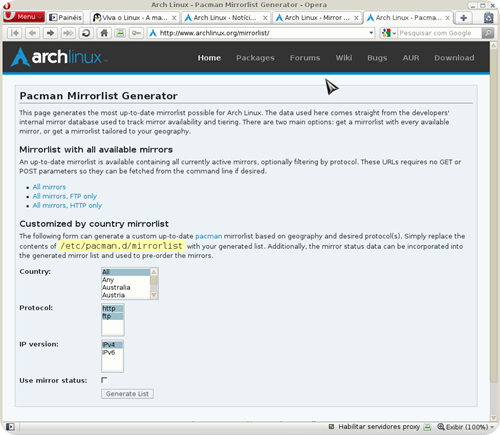
Task: Click the fast forward button
Action: (x=68, y=33)
